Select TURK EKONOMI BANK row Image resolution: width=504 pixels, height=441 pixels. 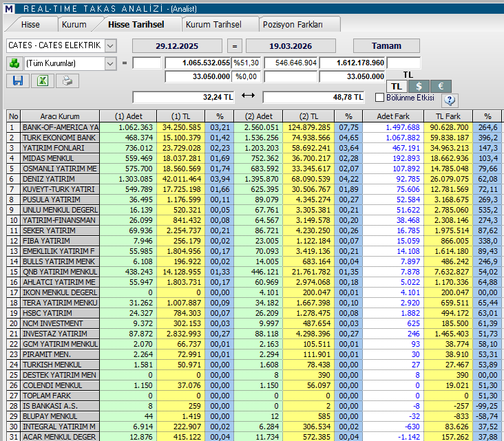(254, 138)
